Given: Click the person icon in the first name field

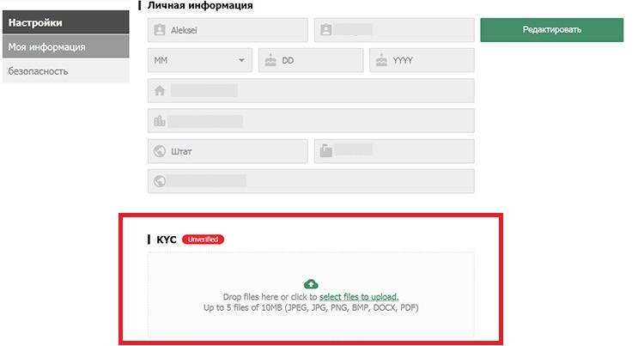Looking at the screenshot, I should [x=160, y=30].
